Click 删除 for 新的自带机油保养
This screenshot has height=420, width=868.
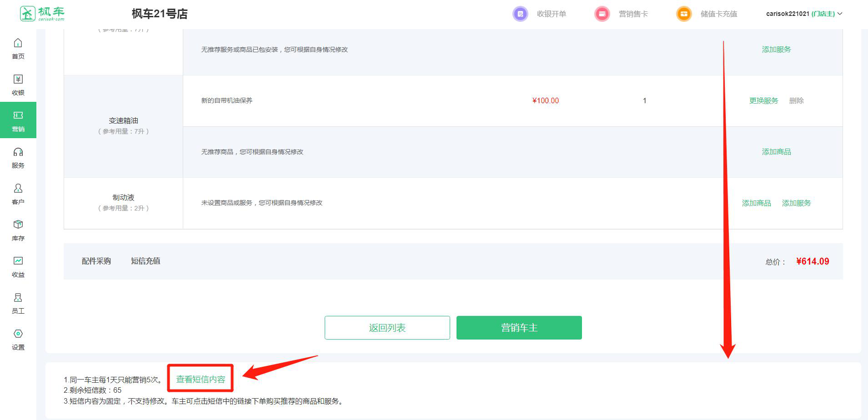[x=797, y=101]
